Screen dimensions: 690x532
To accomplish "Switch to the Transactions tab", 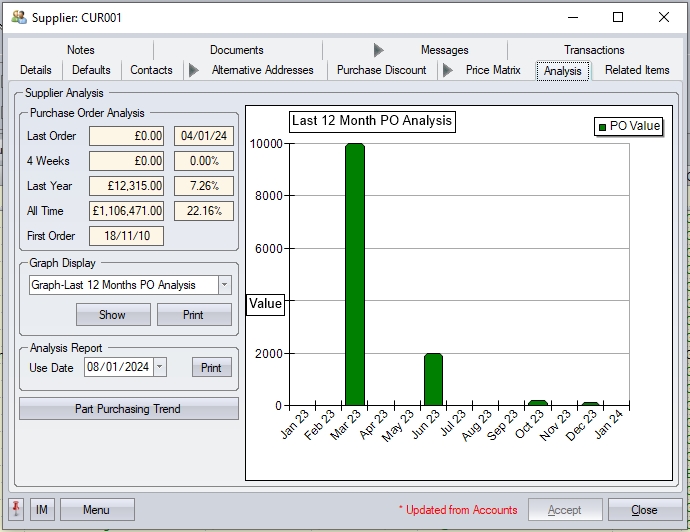I will [x=594, y=50].
